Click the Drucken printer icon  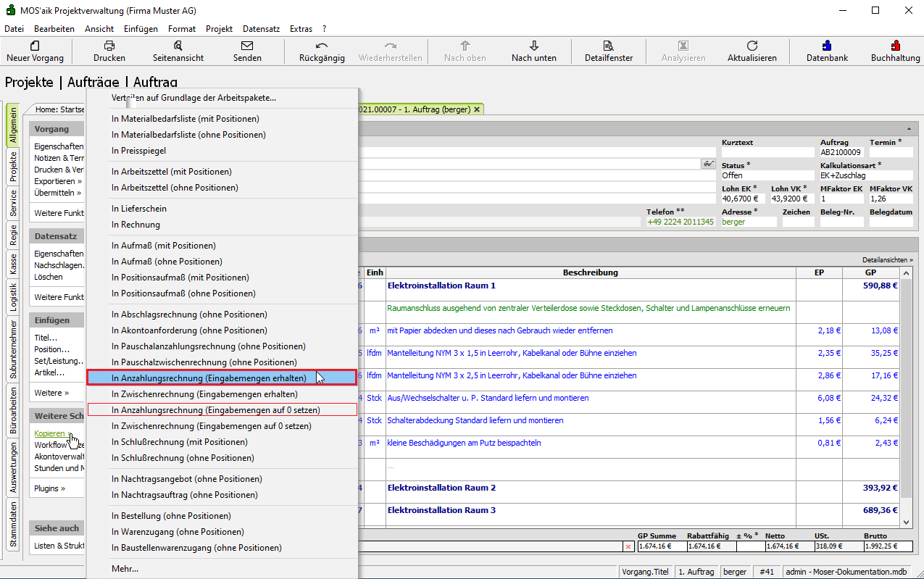(x=109, y=46)
